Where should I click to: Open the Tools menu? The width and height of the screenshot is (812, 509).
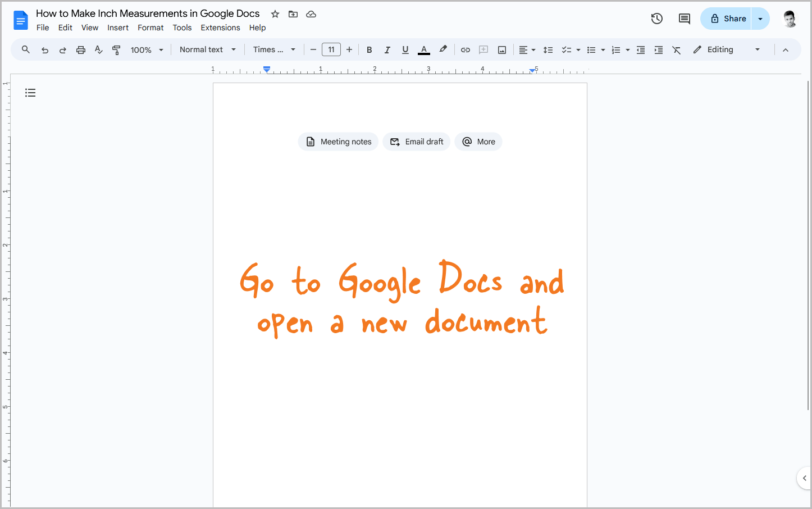(x=182, y=28)
